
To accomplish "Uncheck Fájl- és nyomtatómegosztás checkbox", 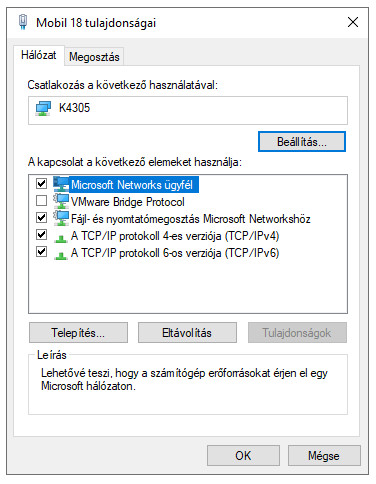I will point(41,218).
